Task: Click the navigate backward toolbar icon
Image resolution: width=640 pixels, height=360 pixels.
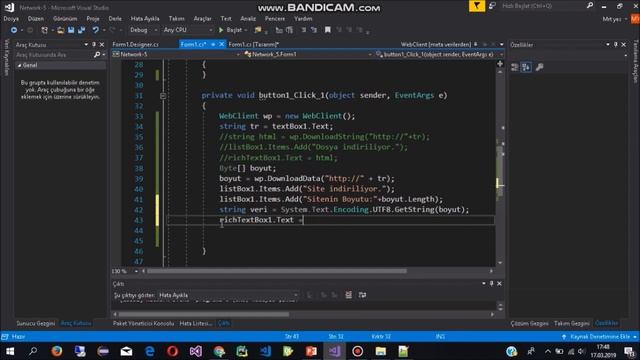Action: tap(13, 30)
